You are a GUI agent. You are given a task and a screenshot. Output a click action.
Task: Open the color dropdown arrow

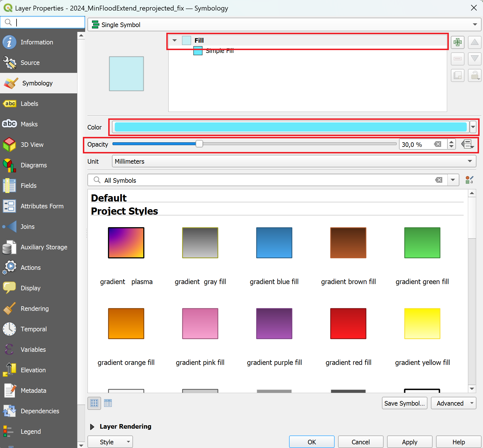click(473, 127)
